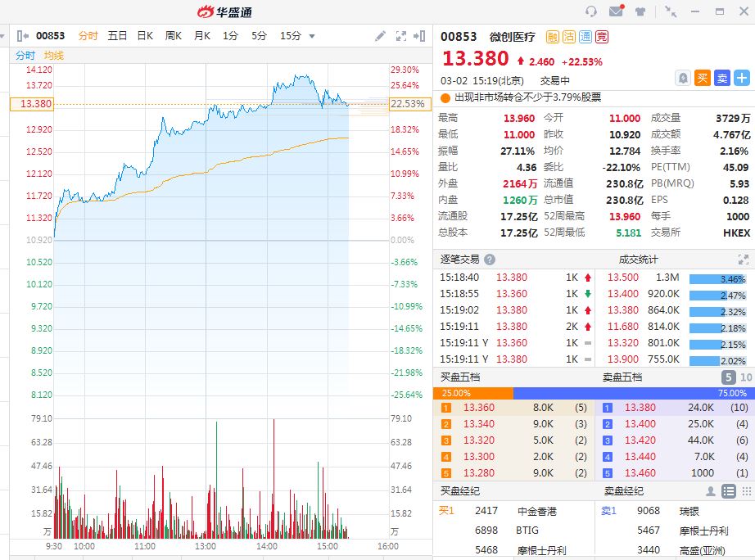Expand the 成交统计 panel
Image resolution: width=755 pixels, height=560 pixels.
click(x=743, y=260)
